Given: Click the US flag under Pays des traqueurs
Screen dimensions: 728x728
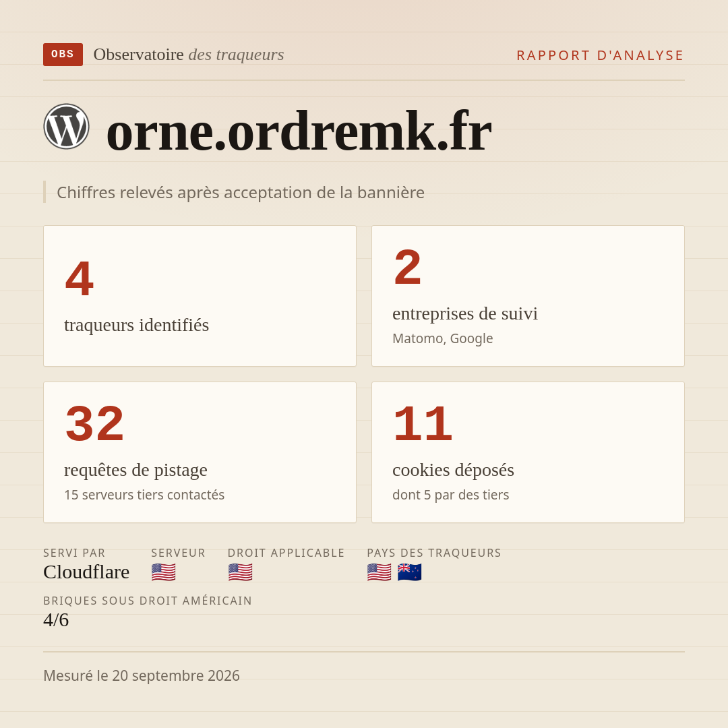Looking at the screenshot, I should (x=379, y=572).
